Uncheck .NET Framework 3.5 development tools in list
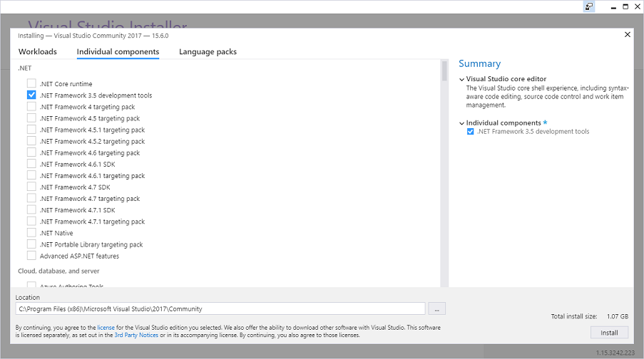 31,95
